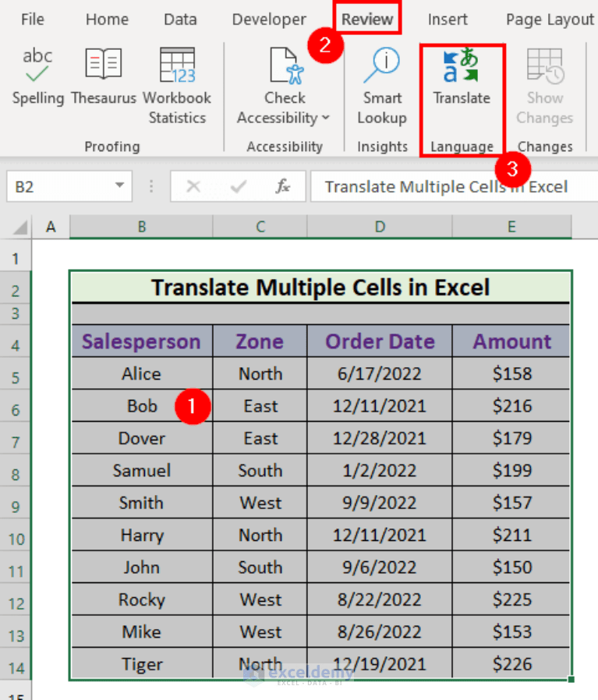The image size is (598, 700).
Task: Select column D header
Action: click(380, 227)
